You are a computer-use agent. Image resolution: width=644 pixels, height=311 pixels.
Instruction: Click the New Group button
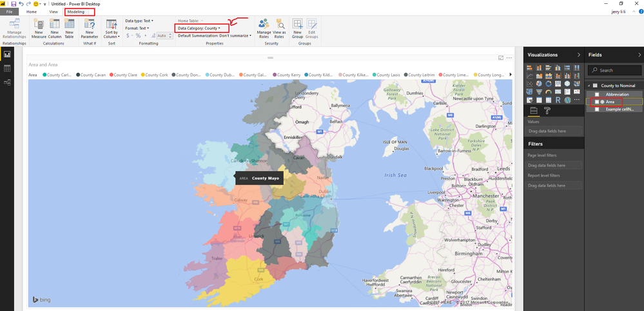coord(297,28)
